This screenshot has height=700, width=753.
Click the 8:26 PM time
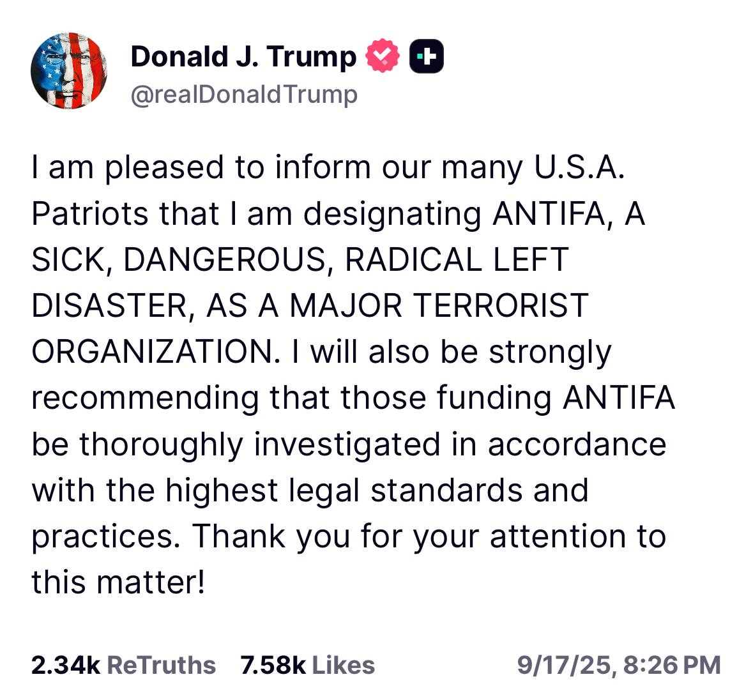tap(672, 666)
